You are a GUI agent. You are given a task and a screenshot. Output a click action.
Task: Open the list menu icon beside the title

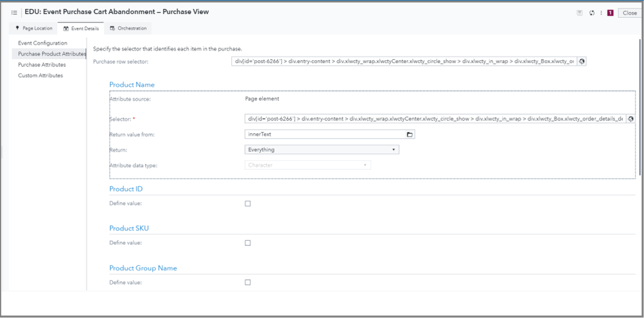coord(14,12)
